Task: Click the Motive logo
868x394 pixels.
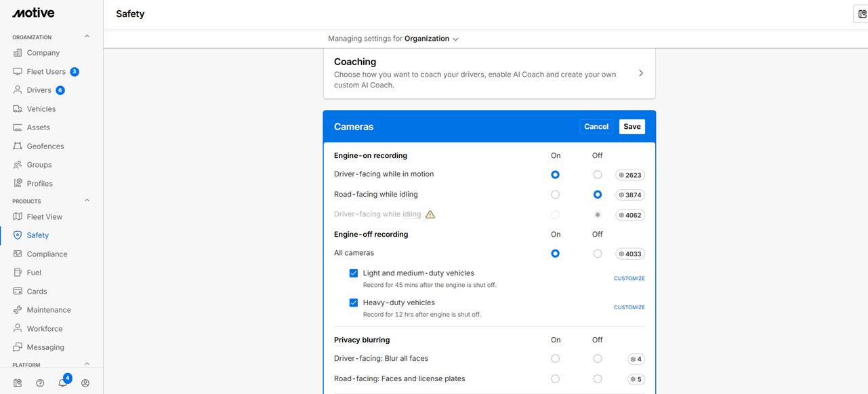Action: (x=33, y=13)
